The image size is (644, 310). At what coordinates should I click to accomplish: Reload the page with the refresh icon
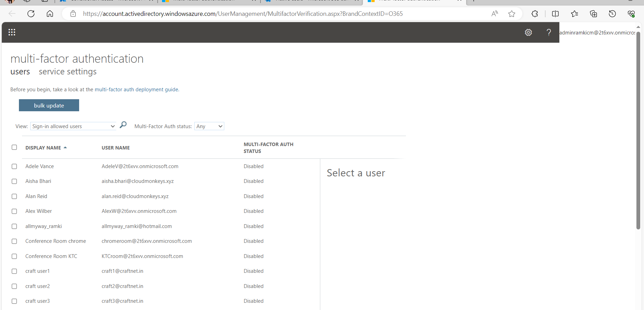pos(31,14)
